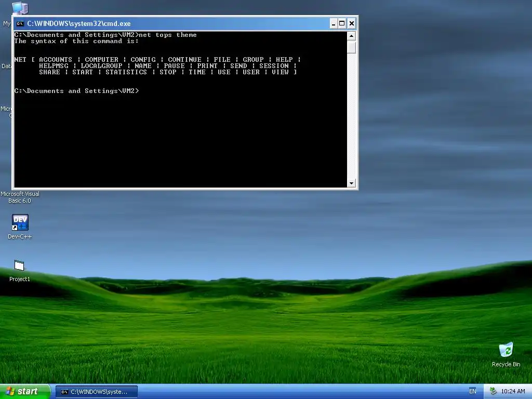
Task: Click the scroll up arrow in cmd window
Action: pos(352,36)
